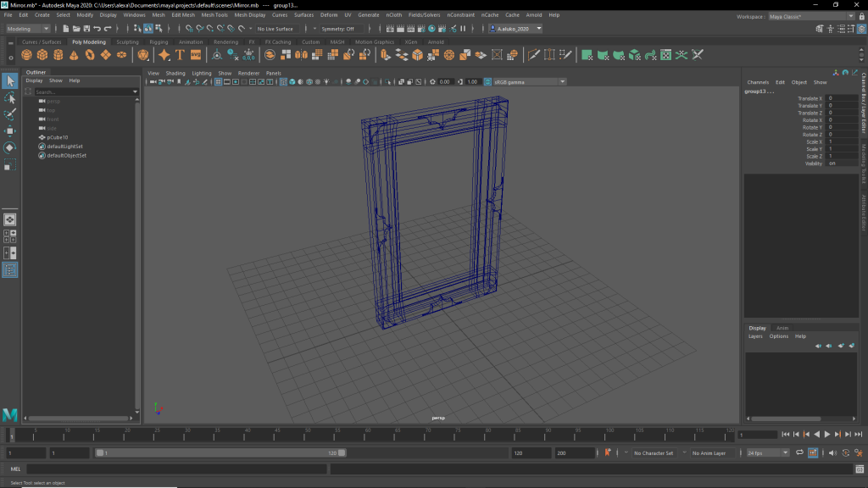
Task: Click the undo arrow icon
Action: pyautogui.click(x=97, y=29)
